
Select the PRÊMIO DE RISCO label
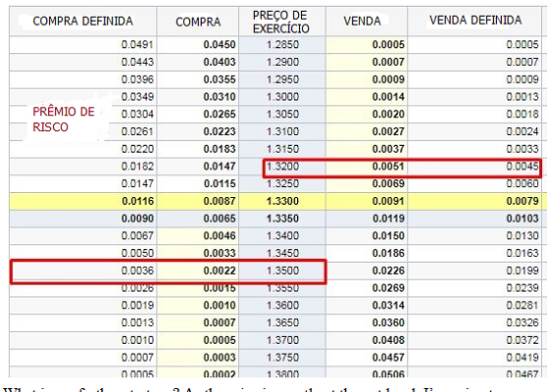64,120
